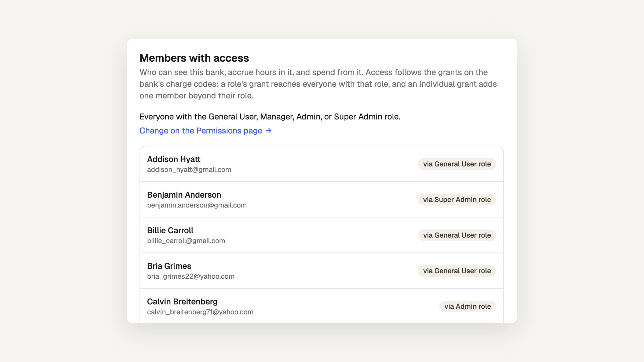Click the sentence listing roles with access
644x362 pixels.
pos(270,117)
